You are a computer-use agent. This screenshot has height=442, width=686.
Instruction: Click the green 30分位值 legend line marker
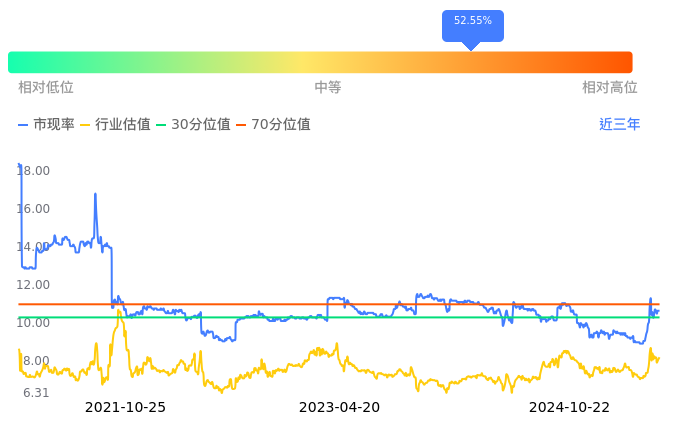pos(161,125)
